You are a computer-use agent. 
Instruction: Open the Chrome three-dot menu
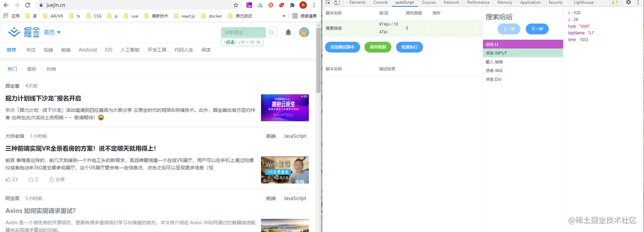(x=315, y=5)
